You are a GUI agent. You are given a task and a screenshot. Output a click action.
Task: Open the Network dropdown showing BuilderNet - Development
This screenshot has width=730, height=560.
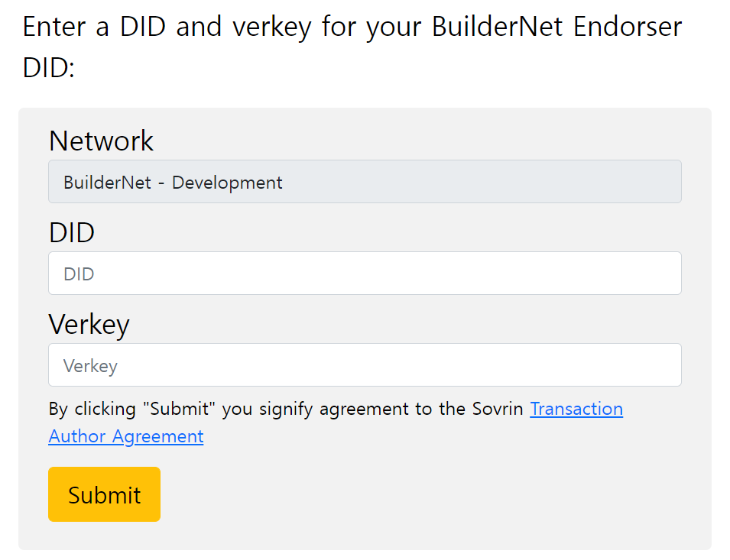(365, 181)
